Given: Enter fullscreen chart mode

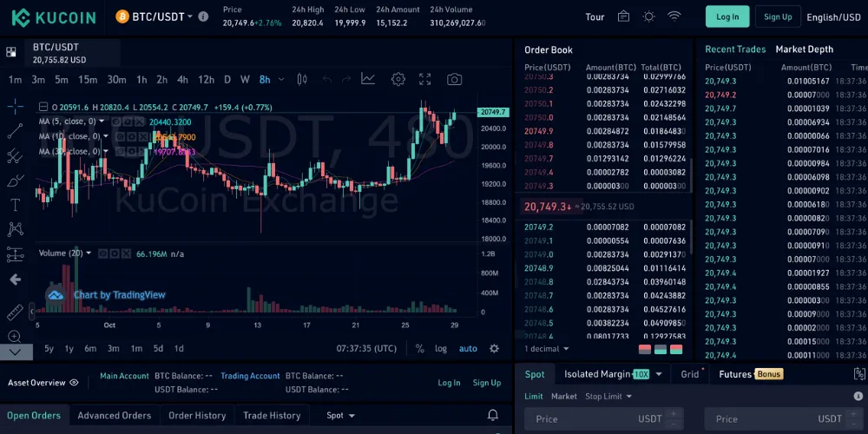Looking at the screenshot, I should coord(425,79).
